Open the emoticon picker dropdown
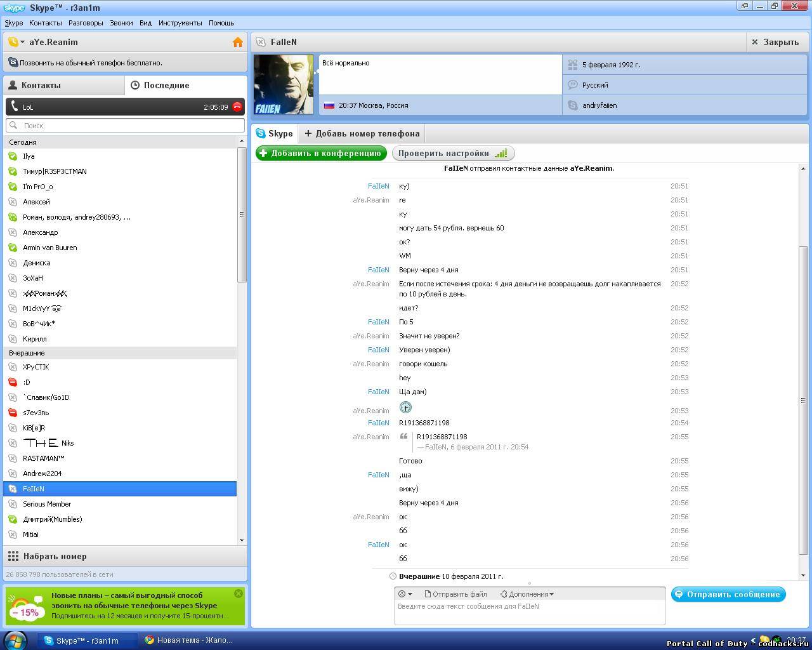The height and width of the screenshot is (650, 812). 405,594
